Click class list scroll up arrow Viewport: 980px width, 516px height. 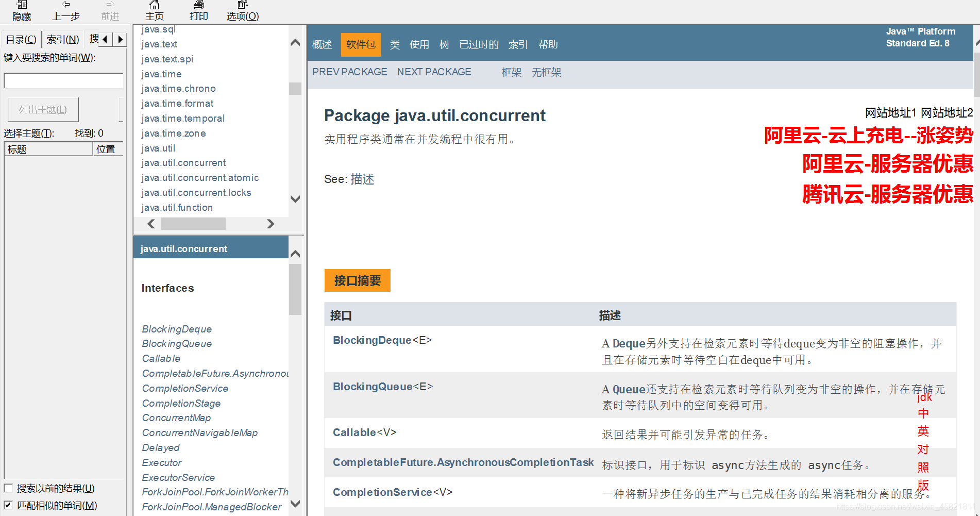pos(295,254)
